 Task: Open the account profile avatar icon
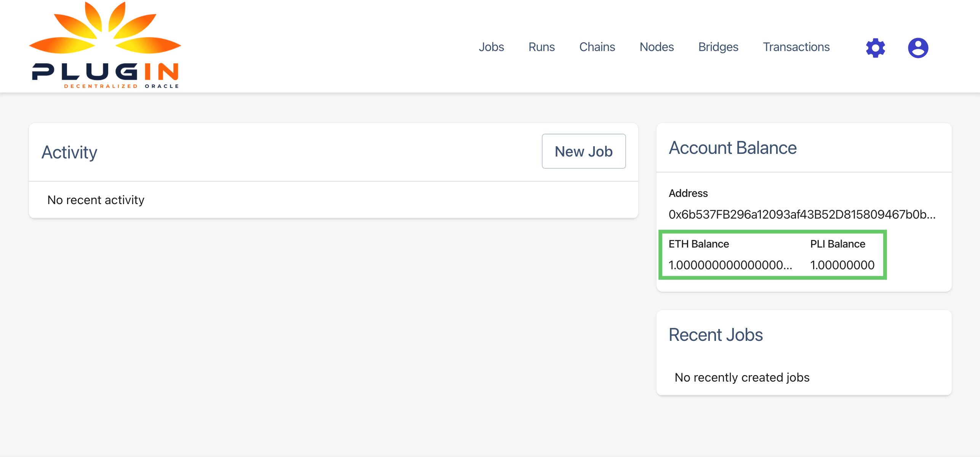coord(918,47)
